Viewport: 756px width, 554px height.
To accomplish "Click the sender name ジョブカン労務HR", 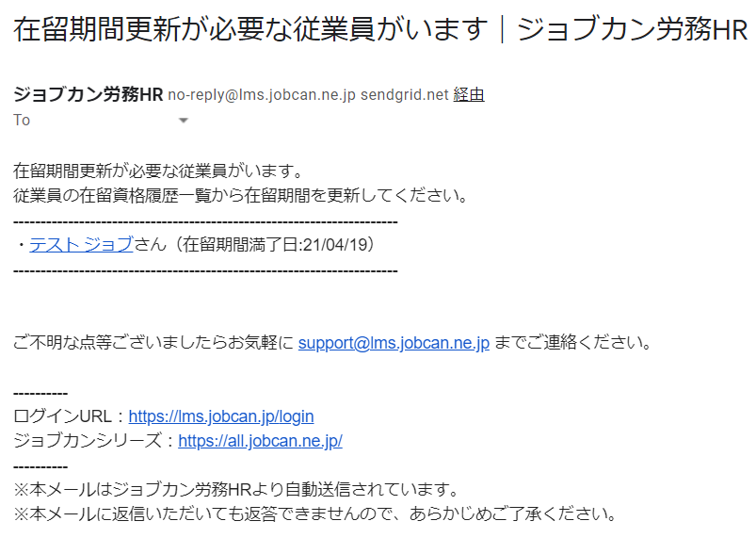I will click(x=88, y=95).
